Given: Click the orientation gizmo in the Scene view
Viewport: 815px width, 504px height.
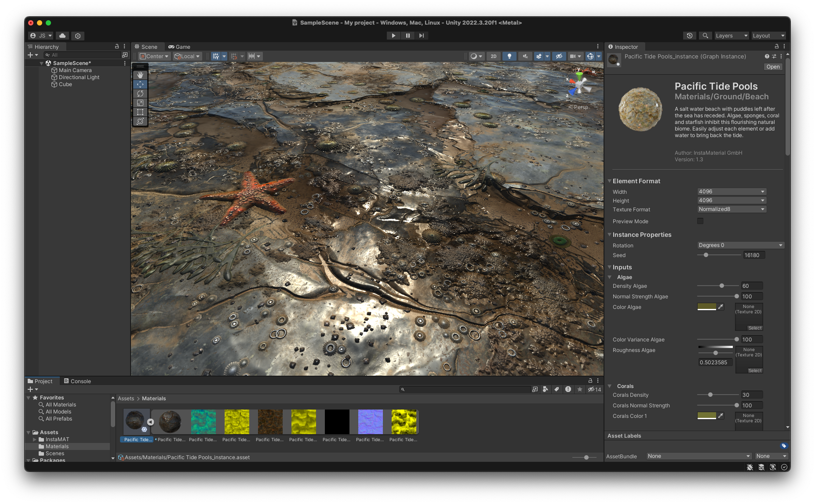Looking at the screenshot, I should point(579,84).
